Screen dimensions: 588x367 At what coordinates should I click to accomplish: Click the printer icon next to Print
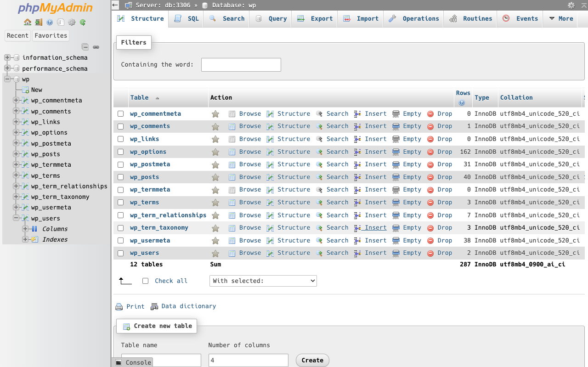119,307
